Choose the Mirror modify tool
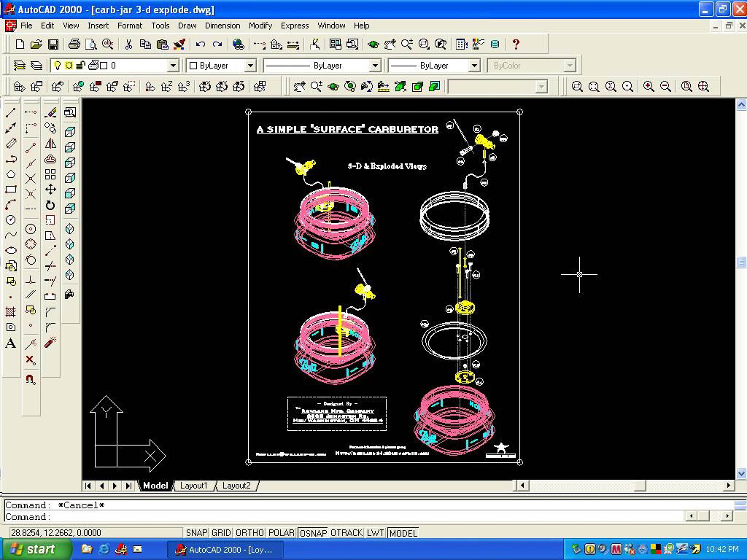The width and height of the screenshot is (747, 560). pos(50,144)
